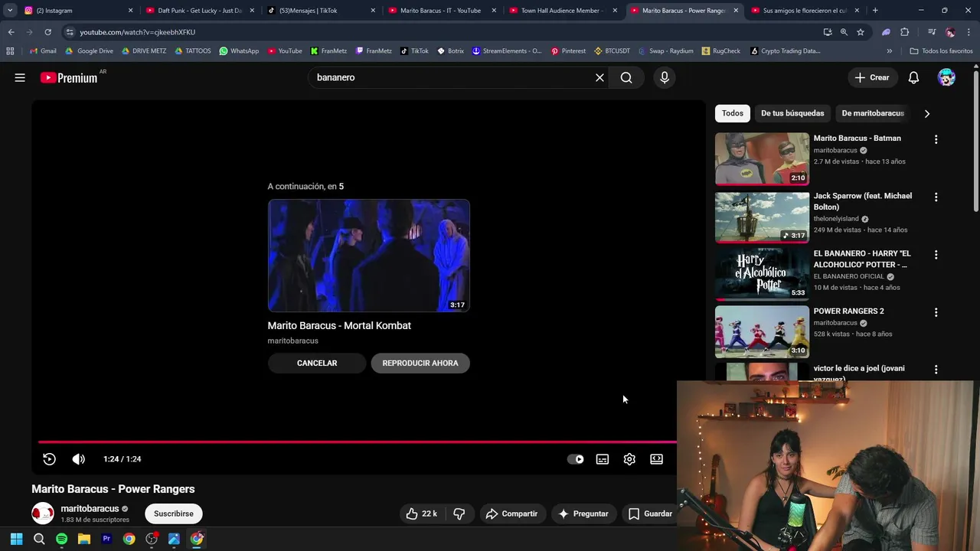Image resolution: width=980 pixels, height=551 pixels.
Task: Open the Pinterest bookmark
Action: pyautogui.click(x=568, y=51)
